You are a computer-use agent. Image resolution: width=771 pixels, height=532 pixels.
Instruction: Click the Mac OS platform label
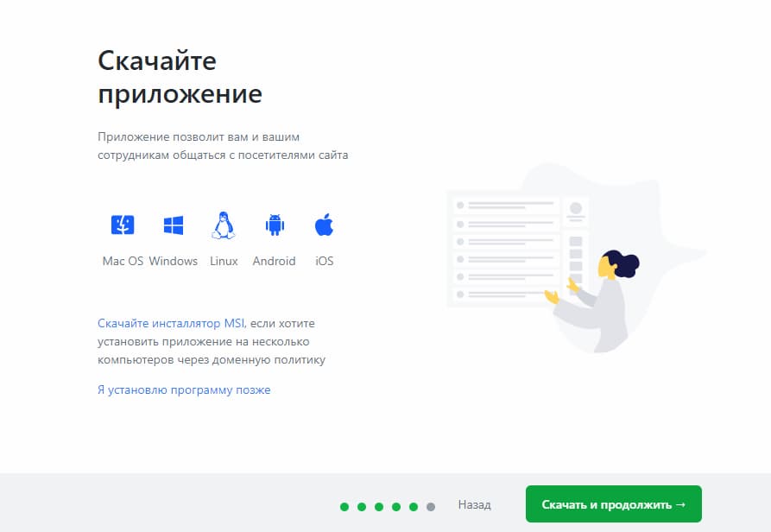(x=122, y=261)
